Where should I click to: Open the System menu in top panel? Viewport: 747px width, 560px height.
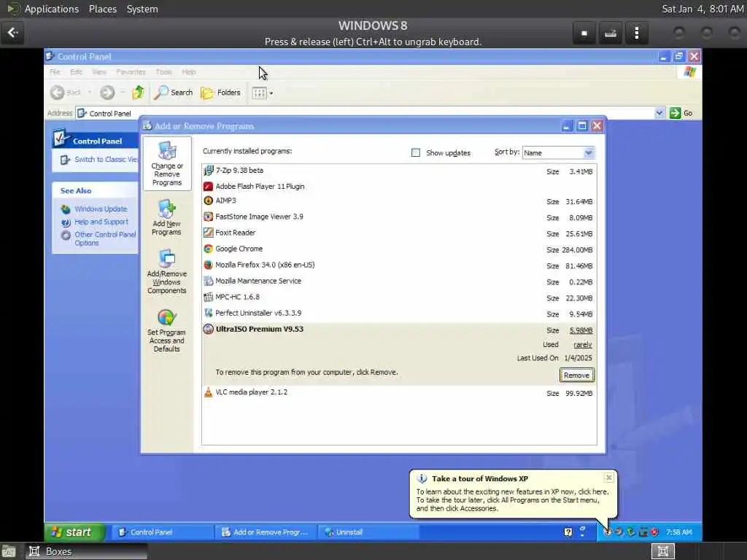tap(142, 9)
